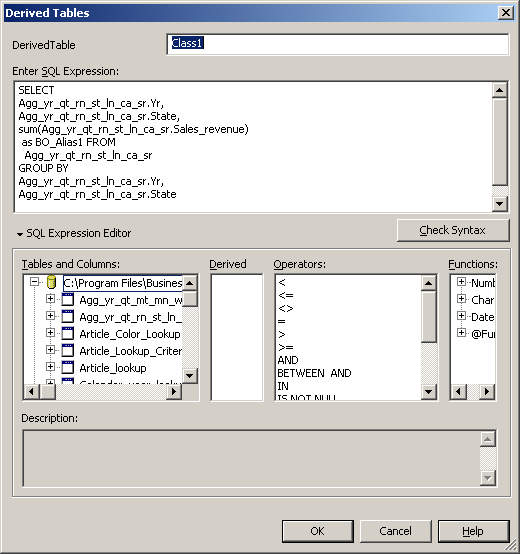
Task: Expand the Num functions category
Action: pos(461,282)
